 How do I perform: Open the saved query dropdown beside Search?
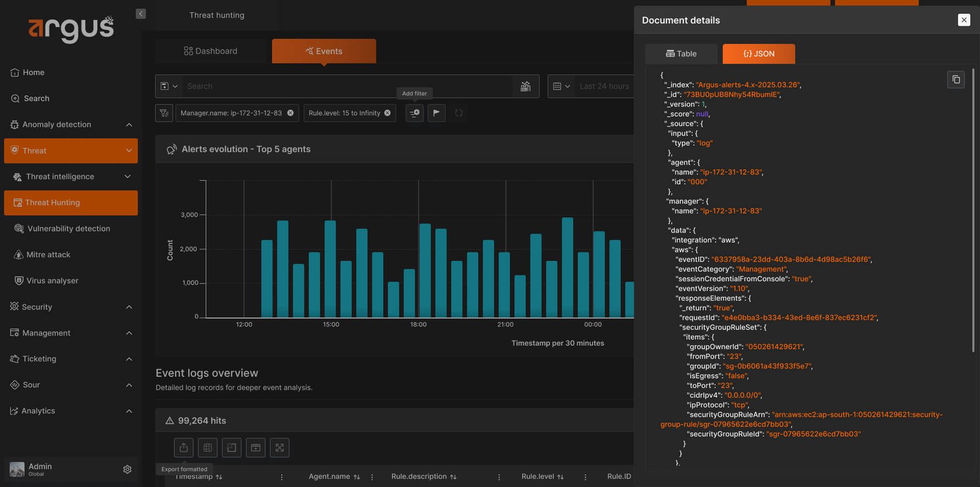click(168, 86)
